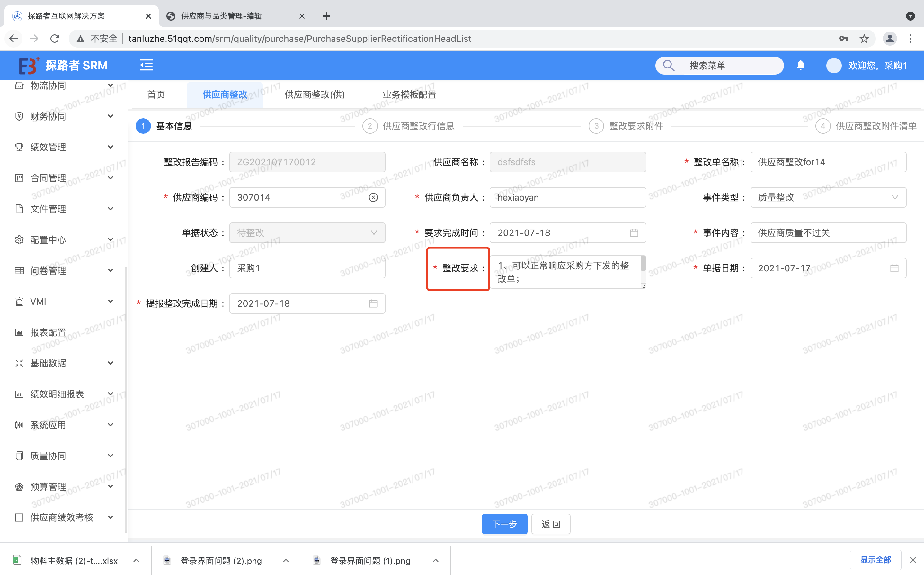Switch to the 供应商整改(供) tab
The width and height of the screenshot is (924, 578).
314,95
